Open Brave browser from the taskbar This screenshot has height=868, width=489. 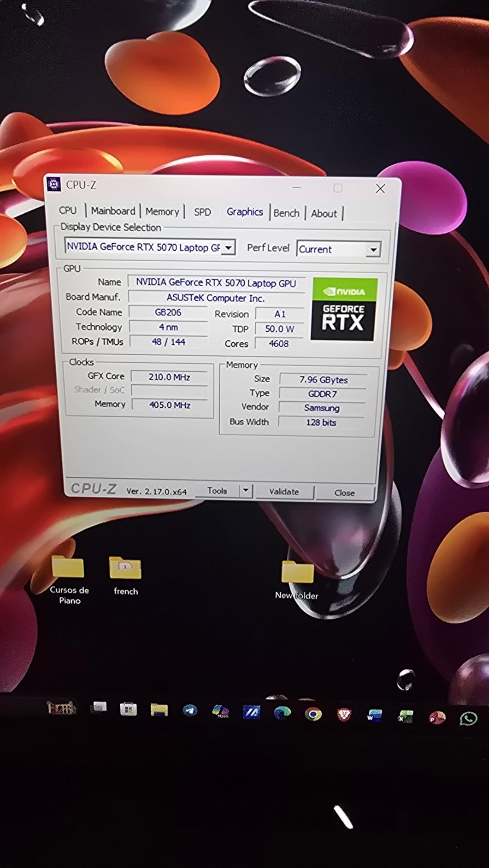tap(344, 715)
